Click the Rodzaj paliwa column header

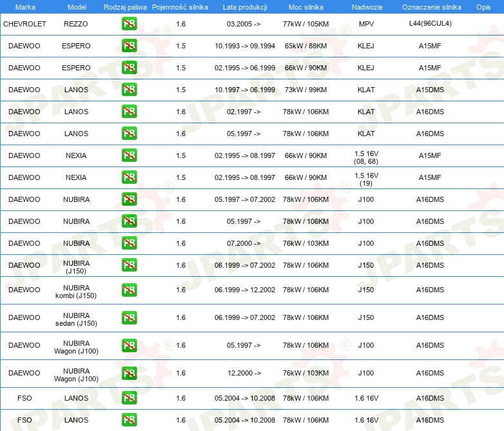coord(125,7)
